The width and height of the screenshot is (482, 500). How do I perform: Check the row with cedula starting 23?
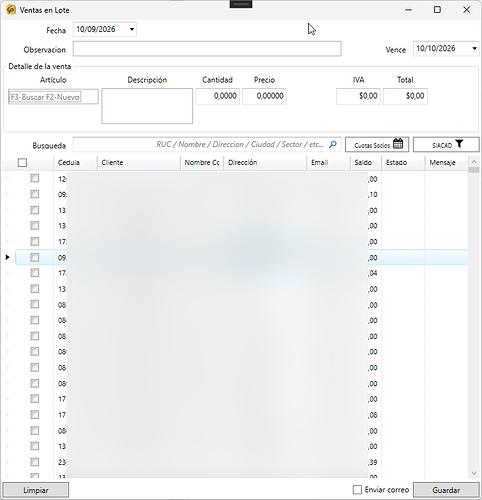(x=35, y=462)
